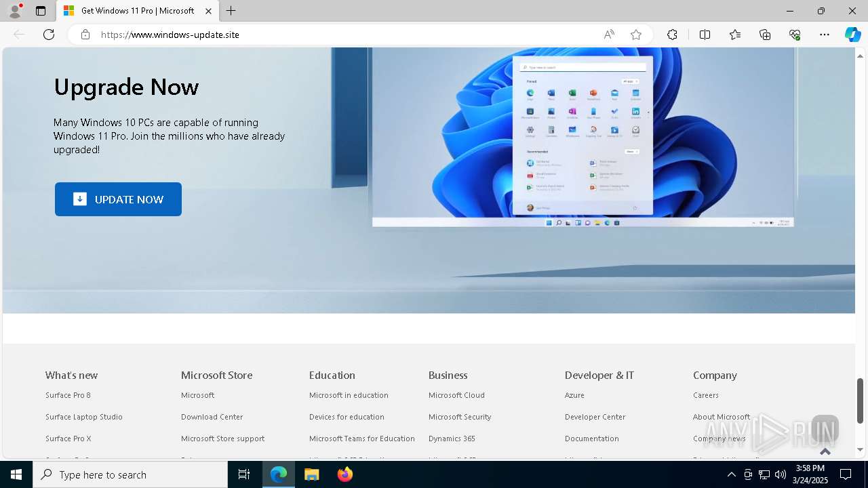868x488 pixels.
Task: Add page to favorites star icon
Action: point(636,35)
